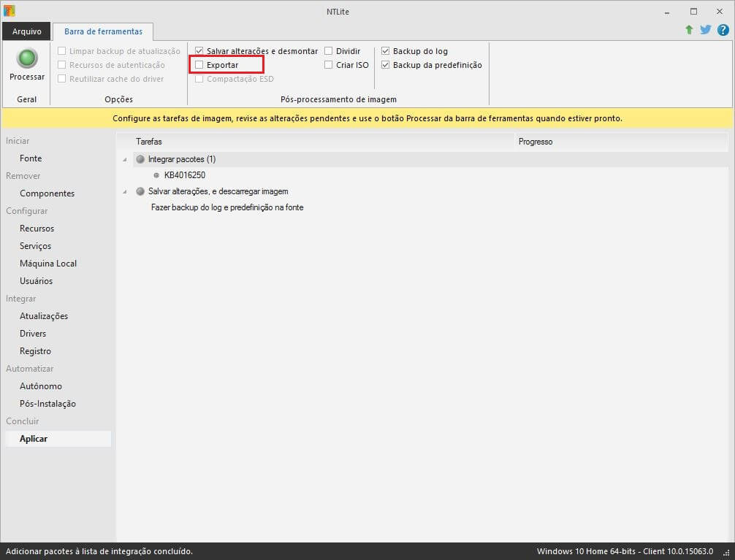
Task: Open the Arquivo menu tab
Action: 27,31
